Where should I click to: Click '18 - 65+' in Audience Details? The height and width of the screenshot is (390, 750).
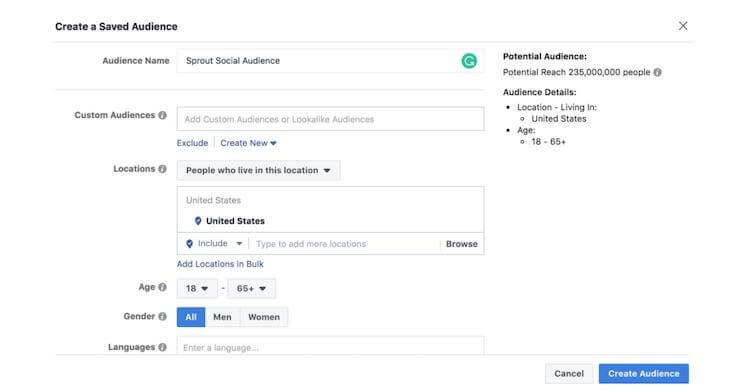point(549,142)
